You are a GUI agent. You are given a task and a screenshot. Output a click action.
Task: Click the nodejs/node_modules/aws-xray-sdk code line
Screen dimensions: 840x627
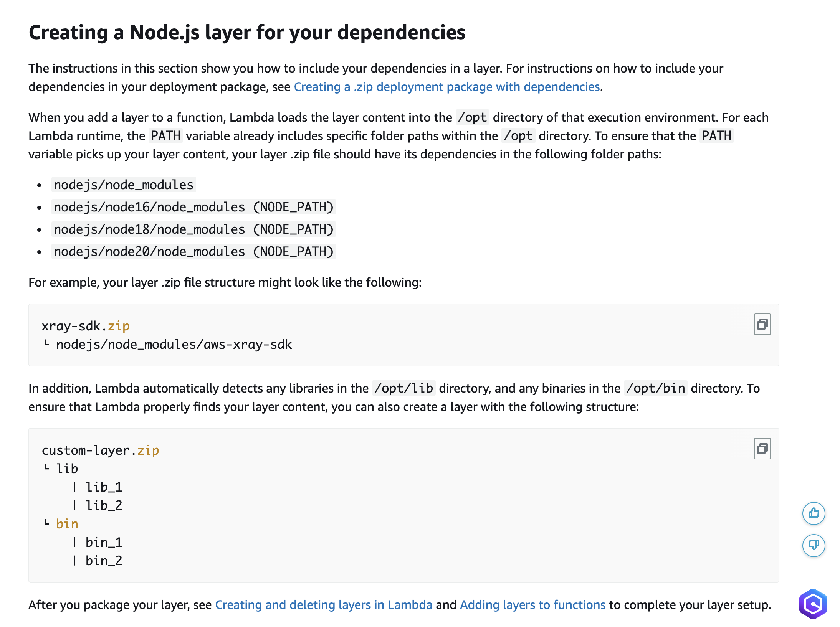174,345
